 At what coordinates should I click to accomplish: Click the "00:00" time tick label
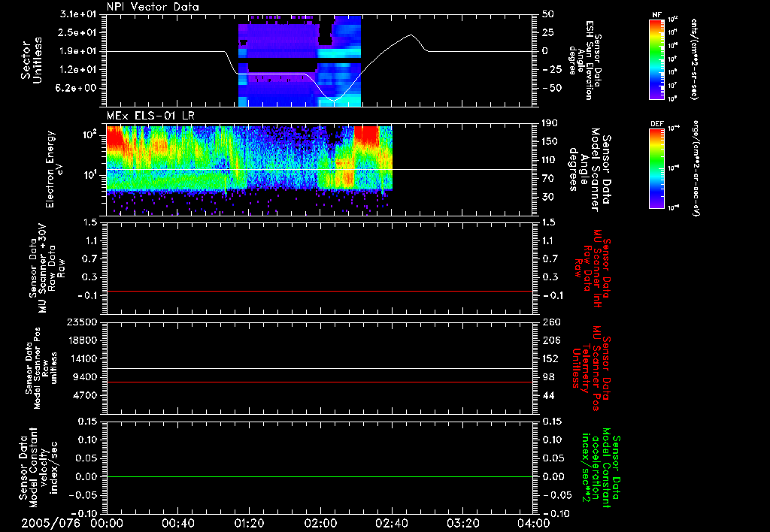[107, 523]
